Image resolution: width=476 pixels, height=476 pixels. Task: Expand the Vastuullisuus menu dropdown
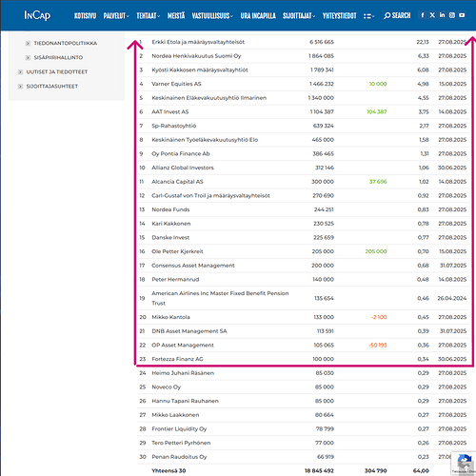(x=212, y=16)
